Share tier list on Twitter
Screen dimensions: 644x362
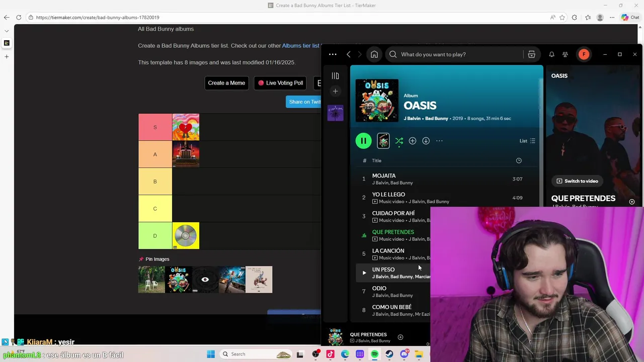coord(303,102)
